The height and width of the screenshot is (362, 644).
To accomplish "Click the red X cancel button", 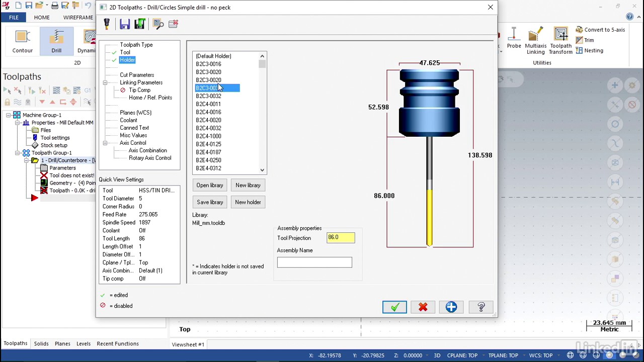I will click(x=423, y=307).
